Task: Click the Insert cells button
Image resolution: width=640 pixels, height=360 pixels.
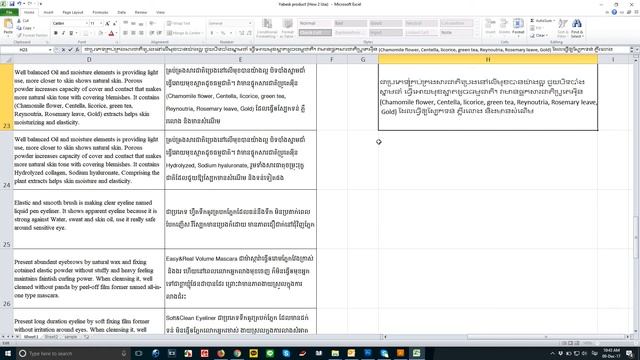Action: coord(490,27)
